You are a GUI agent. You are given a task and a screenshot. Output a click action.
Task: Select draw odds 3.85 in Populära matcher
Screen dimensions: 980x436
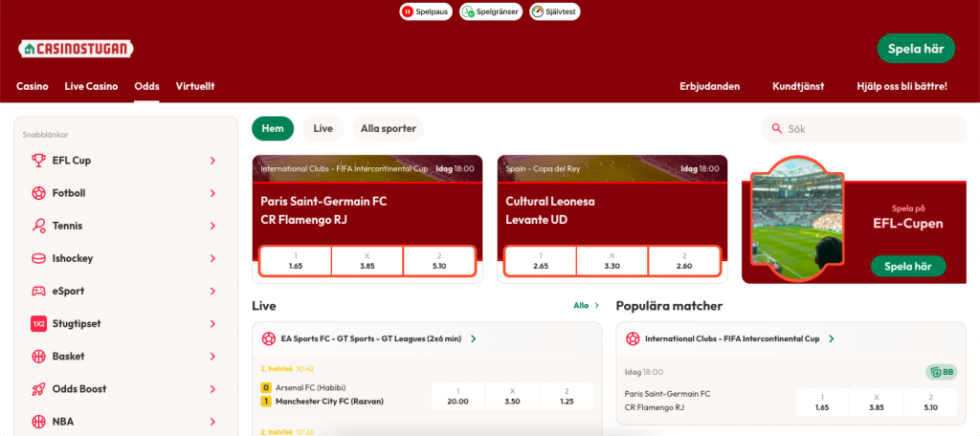[x=877, y=403]
